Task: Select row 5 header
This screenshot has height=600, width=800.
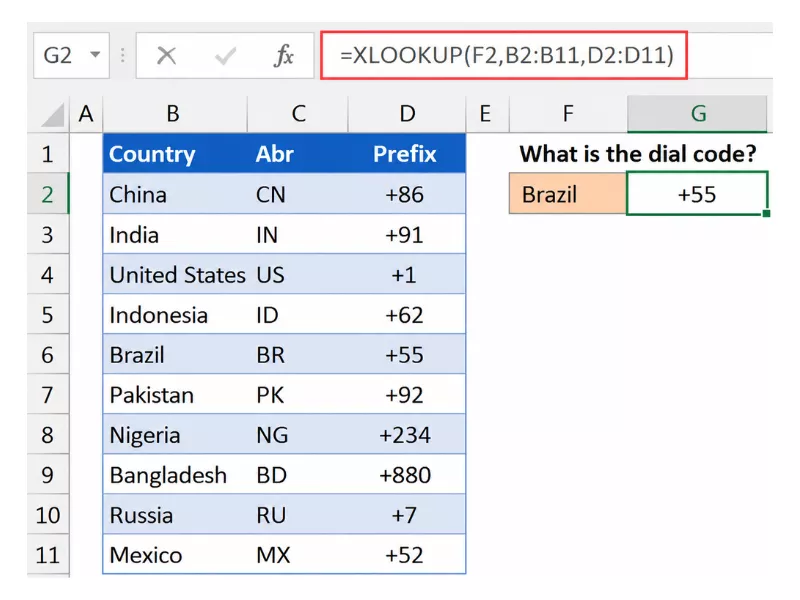Action: tap(48, 314)
